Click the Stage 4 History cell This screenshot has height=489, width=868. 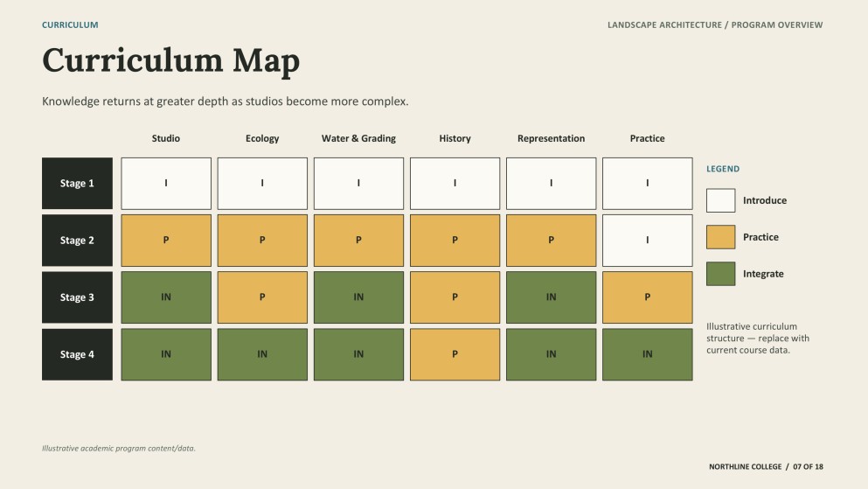point(455,354)
